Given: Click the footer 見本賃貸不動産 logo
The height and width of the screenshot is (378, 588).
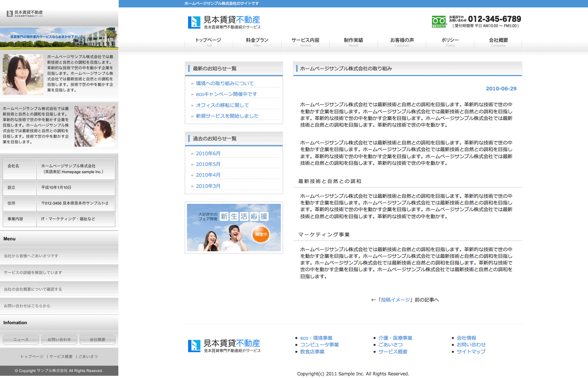Looking at the screenshot, I should 224,346.
